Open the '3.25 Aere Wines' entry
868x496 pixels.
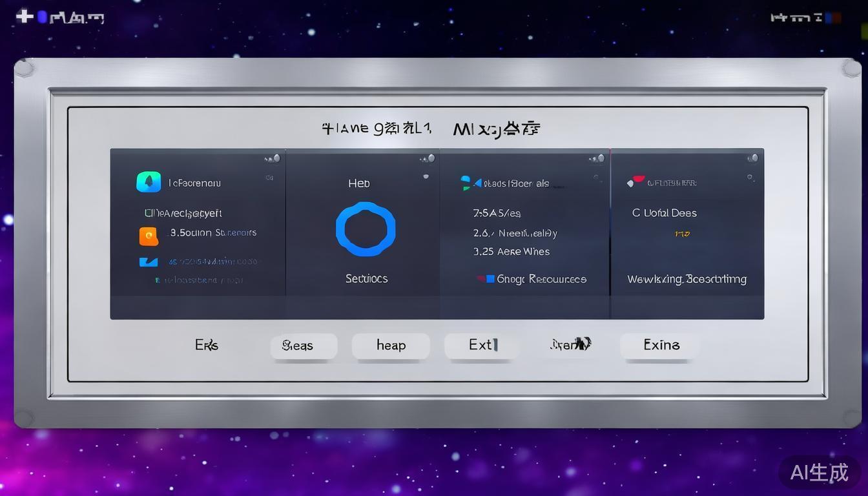[x=511, y=252]
